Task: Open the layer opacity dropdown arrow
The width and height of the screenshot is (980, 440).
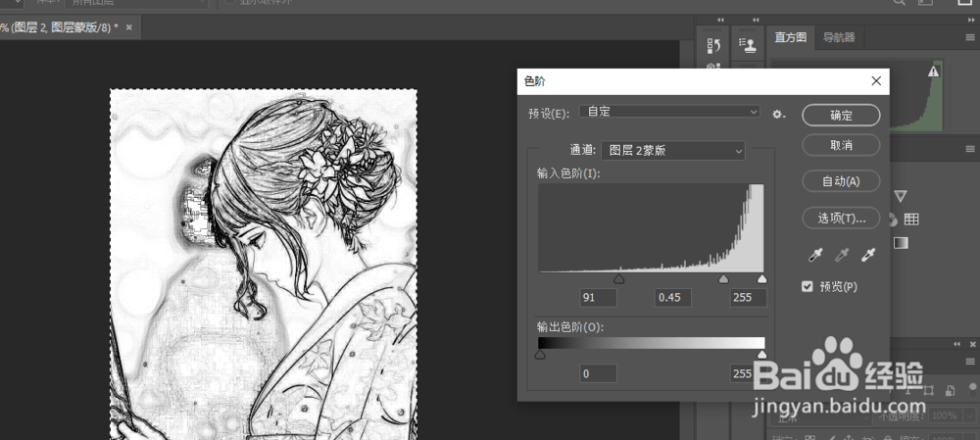Action: [968, 416]
